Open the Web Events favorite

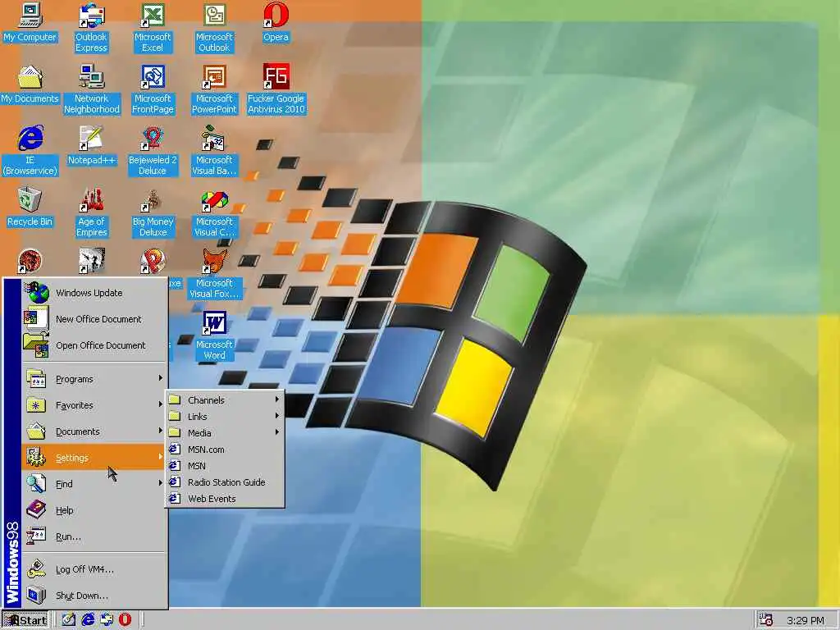[x=225, y=499]
